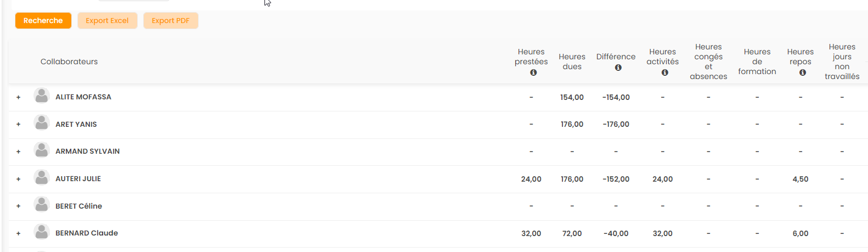The height and width of the screenshot is (252, 868).
Task: Expand the ARET YANIS row
Action: pyautogui.click(x=19, y=125)
